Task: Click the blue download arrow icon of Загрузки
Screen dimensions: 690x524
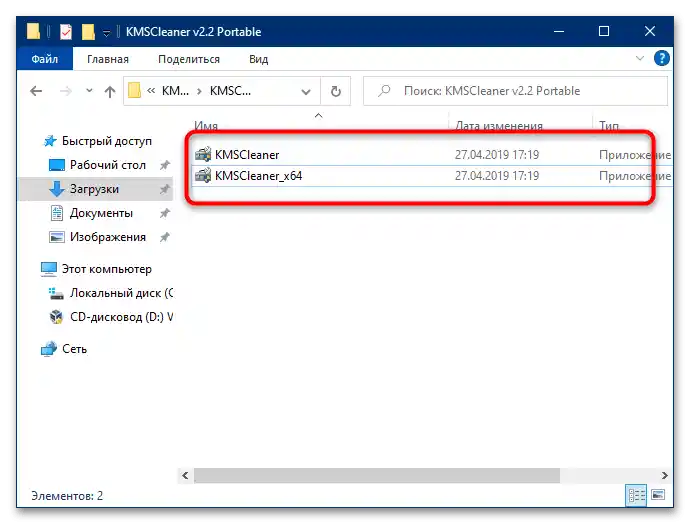Action: [56, 189]
